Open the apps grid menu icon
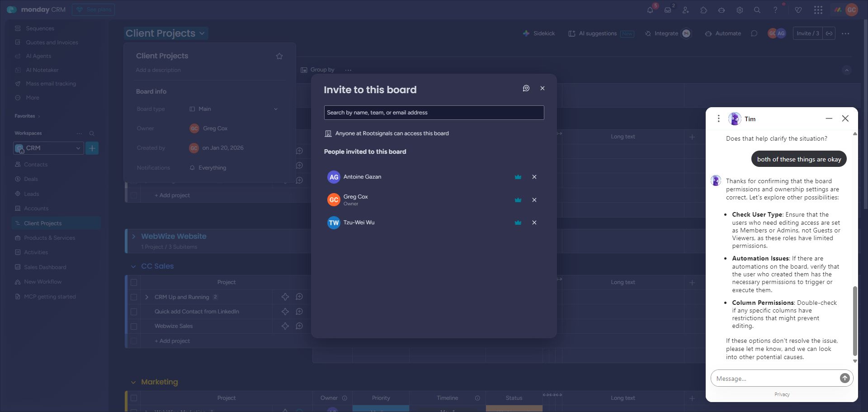The height and width of the screenshot is (412, 868). click(x=818, y=10)
